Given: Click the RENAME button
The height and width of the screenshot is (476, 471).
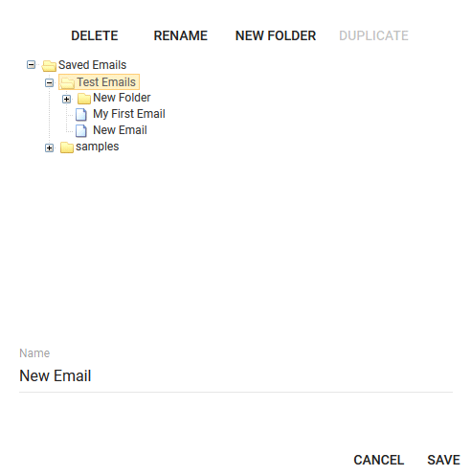Looking at the screenshot, I should [181, 35].
